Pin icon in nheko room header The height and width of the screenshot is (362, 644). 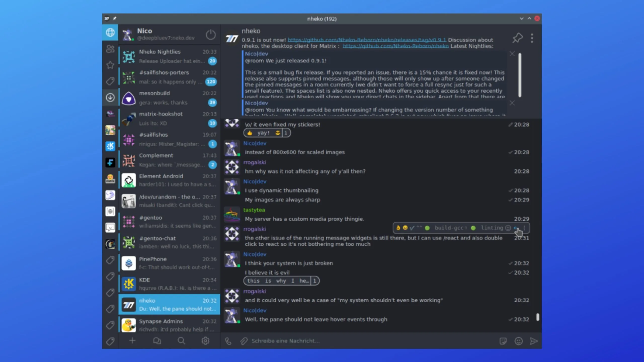517,38
